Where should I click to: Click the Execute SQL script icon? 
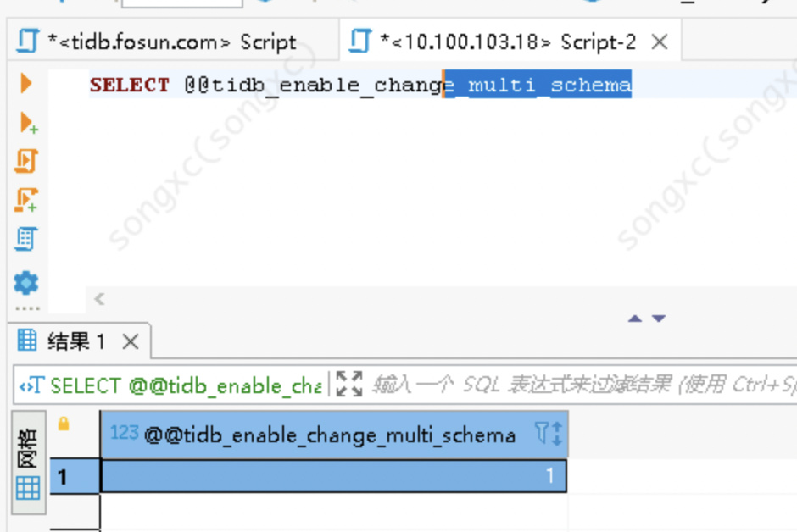point(25,162)
